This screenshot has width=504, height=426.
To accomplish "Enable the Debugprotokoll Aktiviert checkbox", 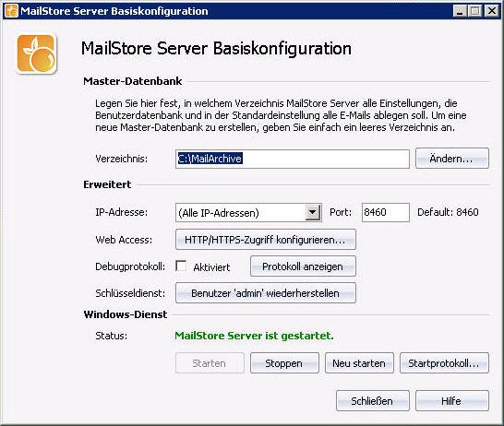I will coord(181,266).
